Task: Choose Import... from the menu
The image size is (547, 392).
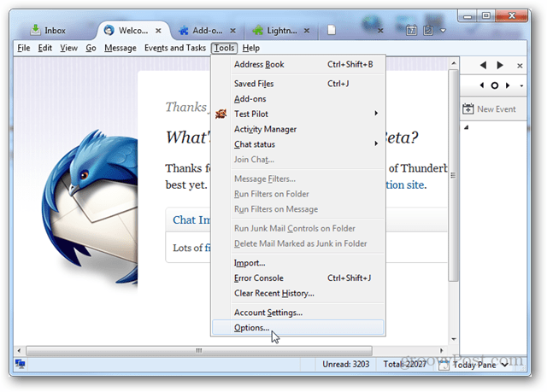Action: pos(298,263)
